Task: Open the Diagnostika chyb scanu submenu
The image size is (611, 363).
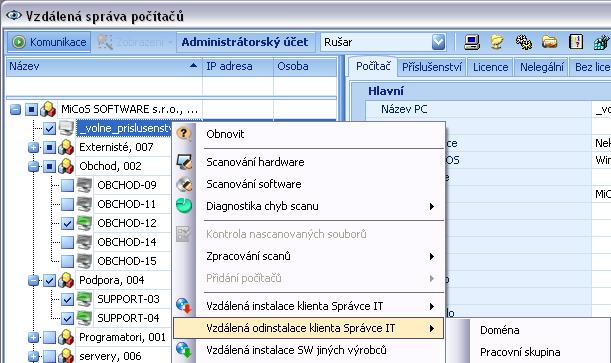Action: click(x=309, y=206)
